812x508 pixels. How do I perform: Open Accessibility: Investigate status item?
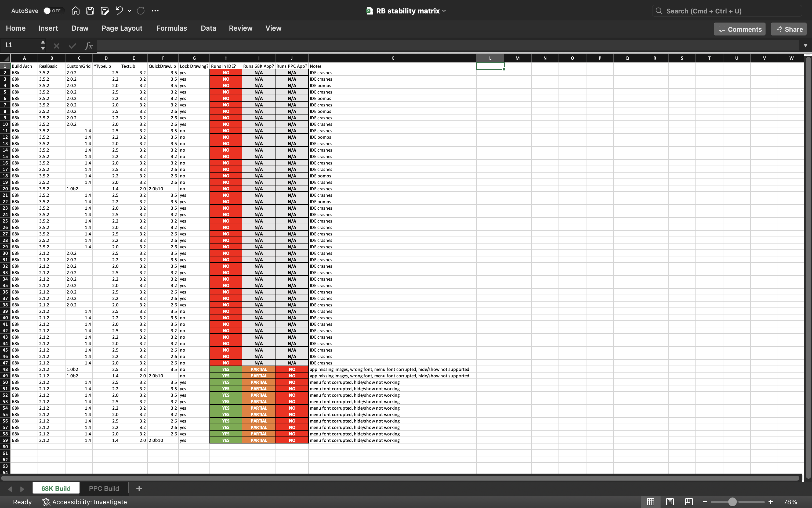tap(85, 502)
